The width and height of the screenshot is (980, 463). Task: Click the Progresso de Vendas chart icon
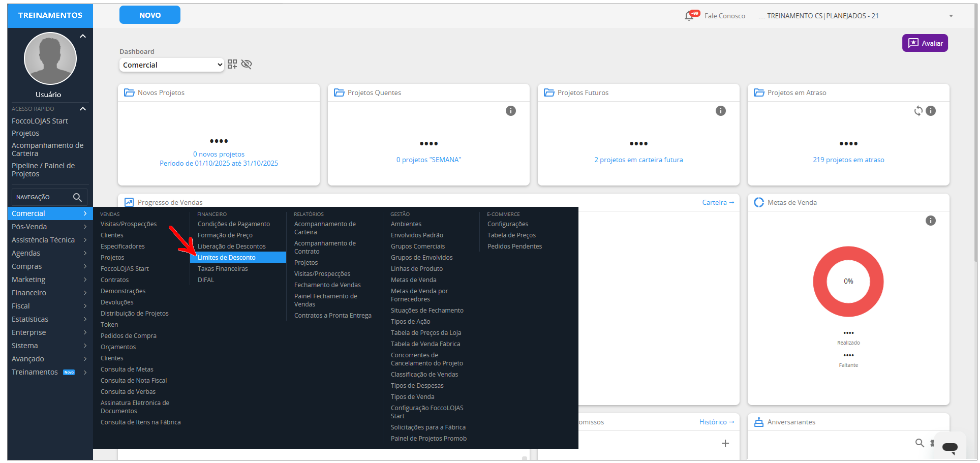(x=129, y=202)
